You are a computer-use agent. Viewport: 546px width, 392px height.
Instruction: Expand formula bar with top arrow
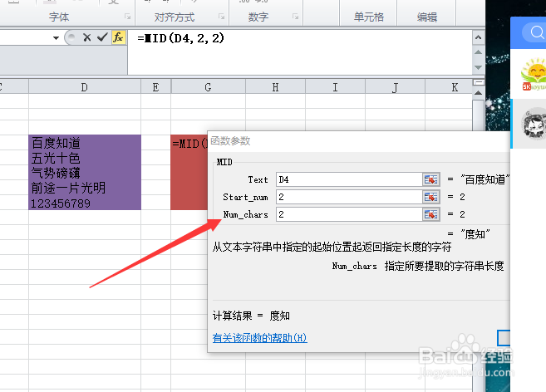tap(478, 37)
